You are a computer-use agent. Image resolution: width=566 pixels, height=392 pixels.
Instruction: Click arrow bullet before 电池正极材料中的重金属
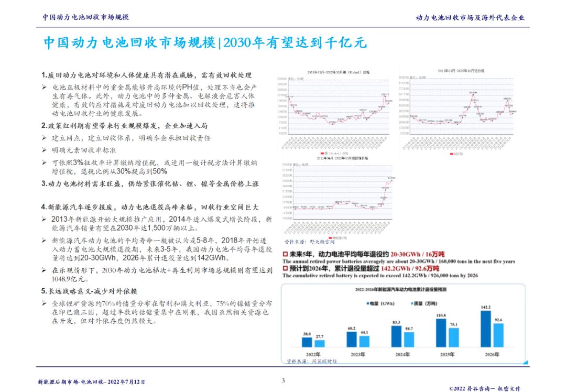(45, 88)
